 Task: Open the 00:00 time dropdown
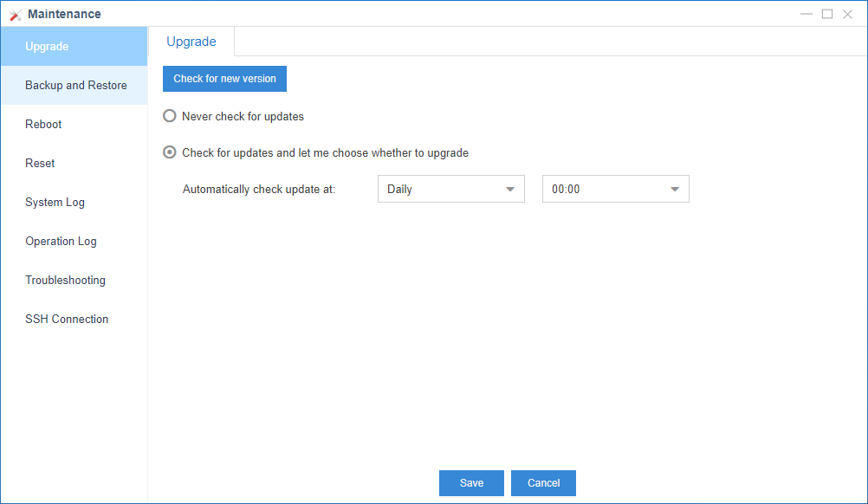[x=615, y=189]
